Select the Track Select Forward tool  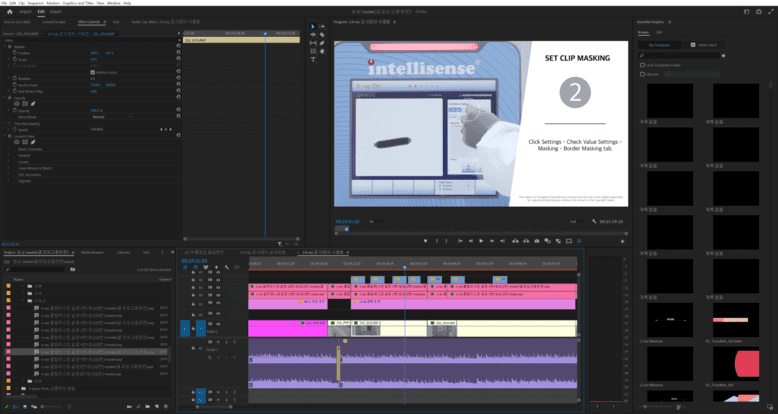[322, 26]
